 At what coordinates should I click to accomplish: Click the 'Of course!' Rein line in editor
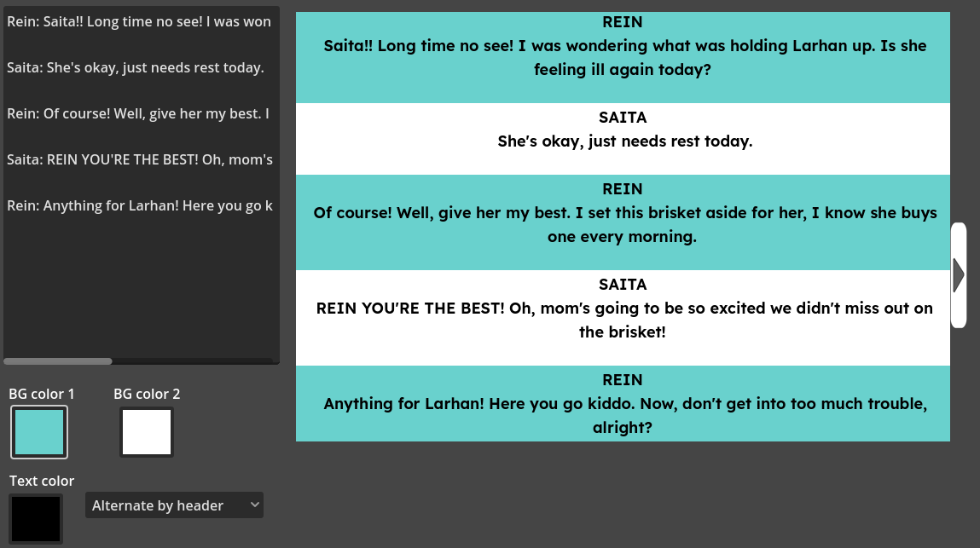point(139,113)
